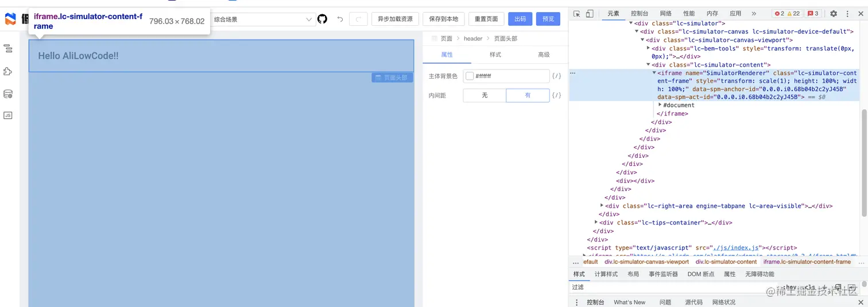The width and height of the screenshot is (868, 307).
Task: Open the 事件监听器 pane tab
Action: pos(663,274)
